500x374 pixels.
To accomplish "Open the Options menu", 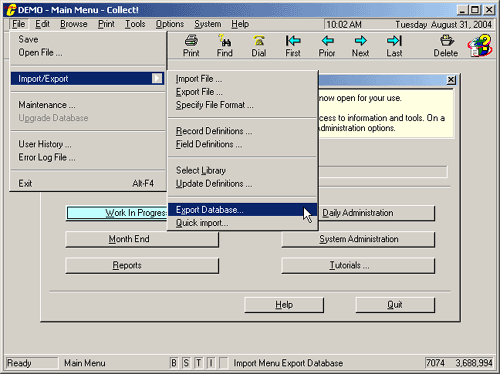I will pos(170,24).
